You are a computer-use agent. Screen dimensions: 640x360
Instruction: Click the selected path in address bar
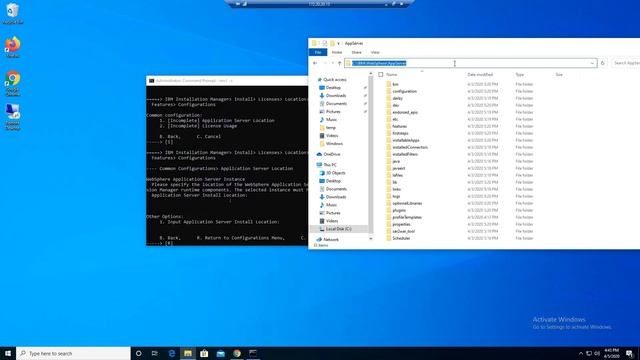tap(379, 63)
